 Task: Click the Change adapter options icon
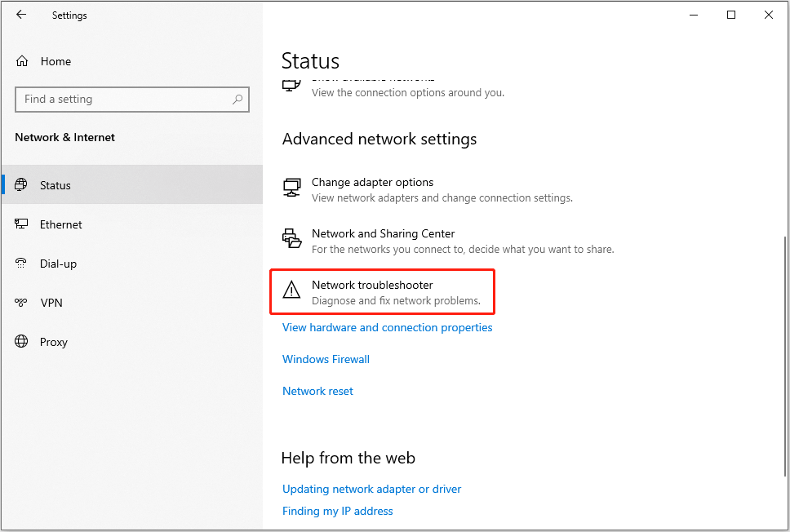click(x=291, y=188)
